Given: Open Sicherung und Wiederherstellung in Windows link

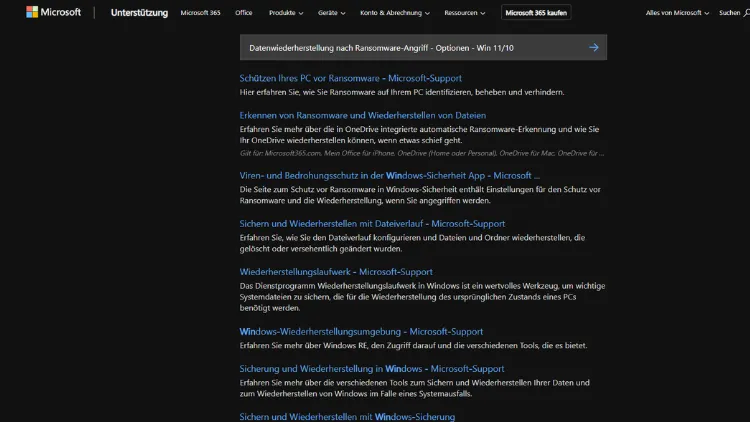Looking at the screenshot, I should (372, 369).
